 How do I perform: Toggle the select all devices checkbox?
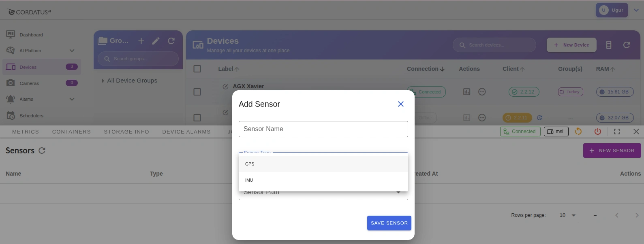(197, 69)
